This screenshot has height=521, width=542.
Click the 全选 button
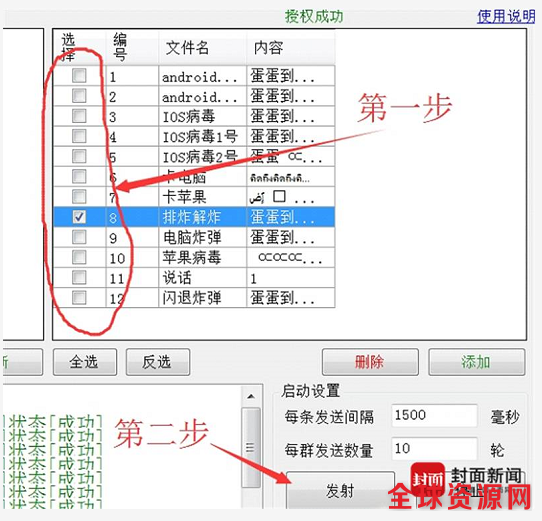(85, 362)
